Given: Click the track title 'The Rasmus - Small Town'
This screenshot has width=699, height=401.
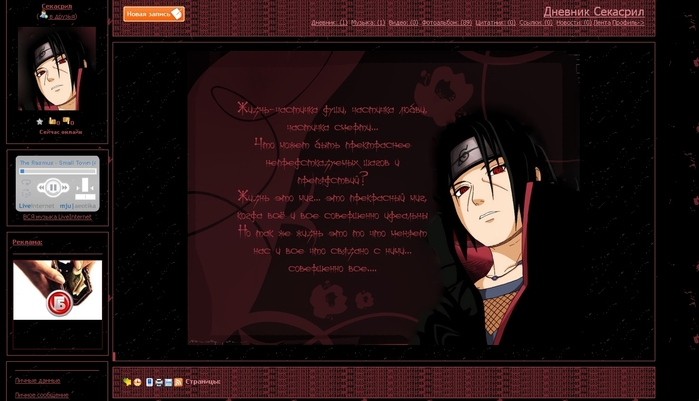Looking at the screenshot, I should [58, 163].
